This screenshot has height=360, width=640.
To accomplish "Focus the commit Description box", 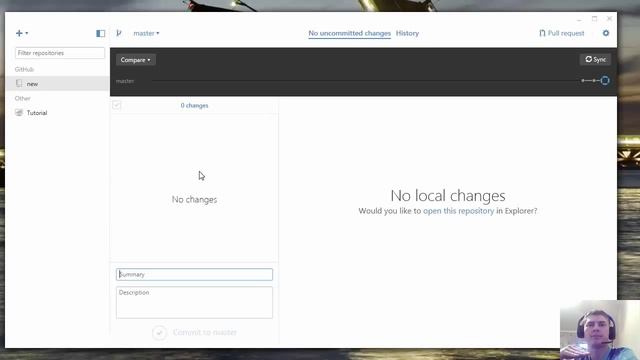I will pos(194,302).
